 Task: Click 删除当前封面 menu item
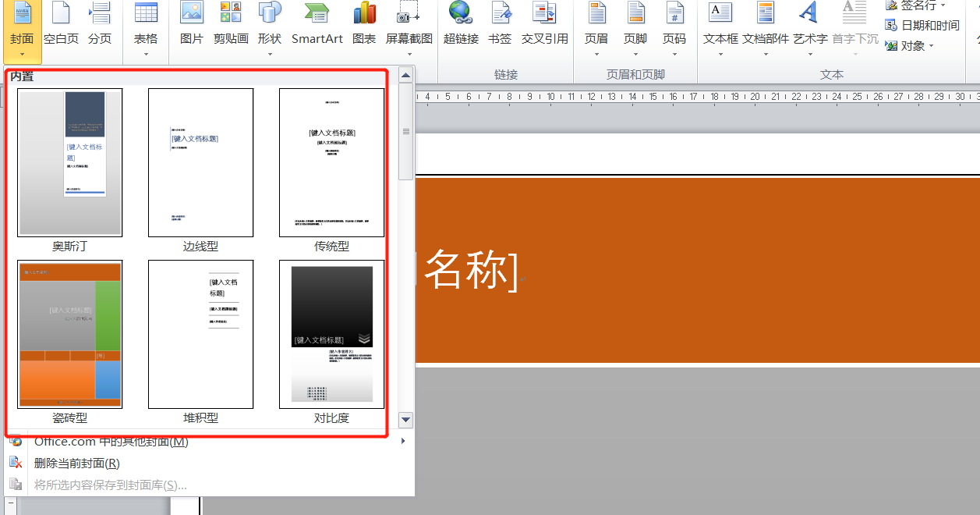(76, 463)
